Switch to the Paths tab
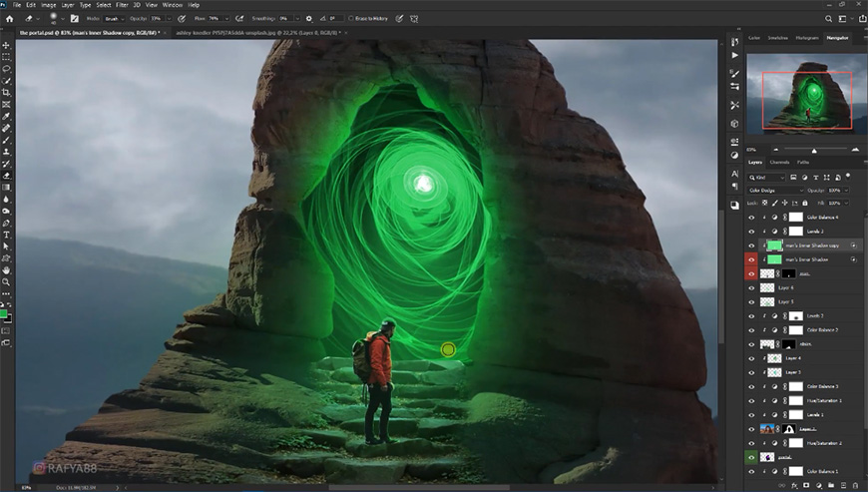The width and height of the screenshot is (868, 492). click(803, 162)
